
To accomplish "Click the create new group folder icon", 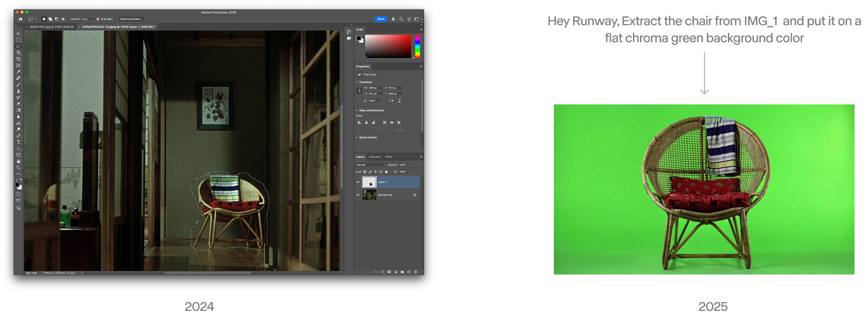I will [x=402, y=272].
